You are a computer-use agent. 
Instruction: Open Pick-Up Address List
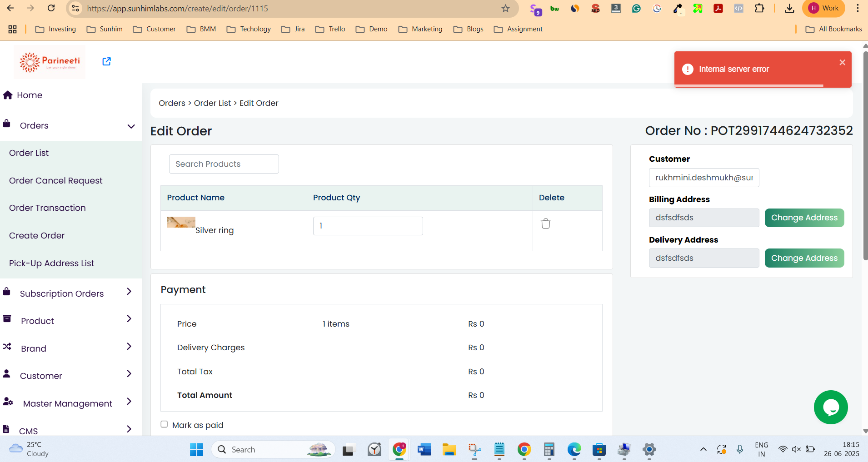pyautogui.click(x=51, y=263)
